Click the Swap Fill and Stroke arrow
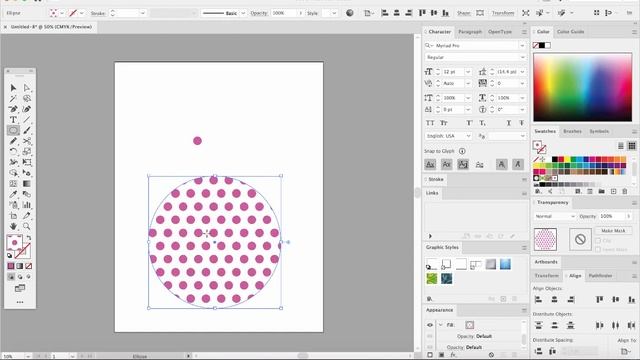 29,238
